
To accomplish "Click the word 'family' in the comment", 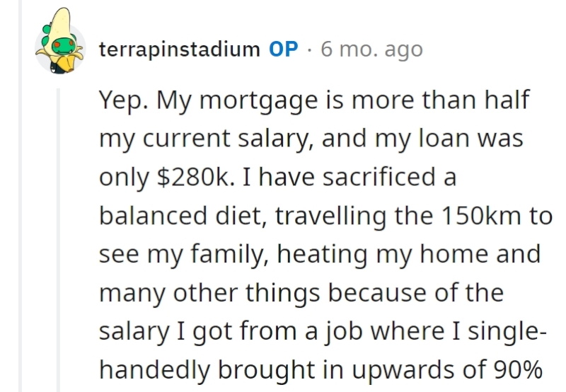I will coord(229,255).
